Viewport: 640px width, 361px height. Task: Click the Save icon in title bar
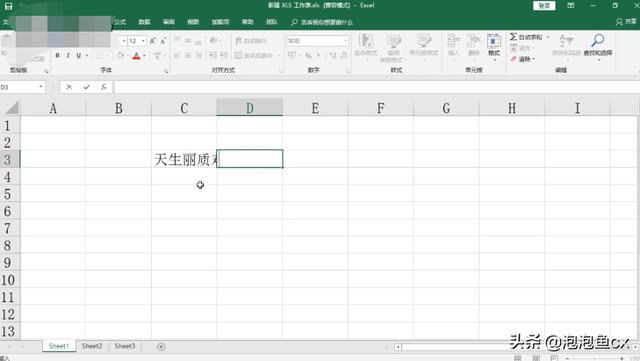(x=8, y=6)
